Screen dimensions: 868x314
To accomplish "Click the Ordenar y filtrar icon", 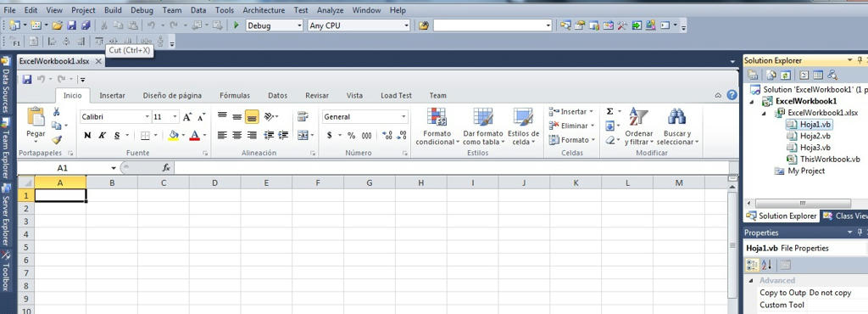I will pyautogui.click(x=639, y=116).
